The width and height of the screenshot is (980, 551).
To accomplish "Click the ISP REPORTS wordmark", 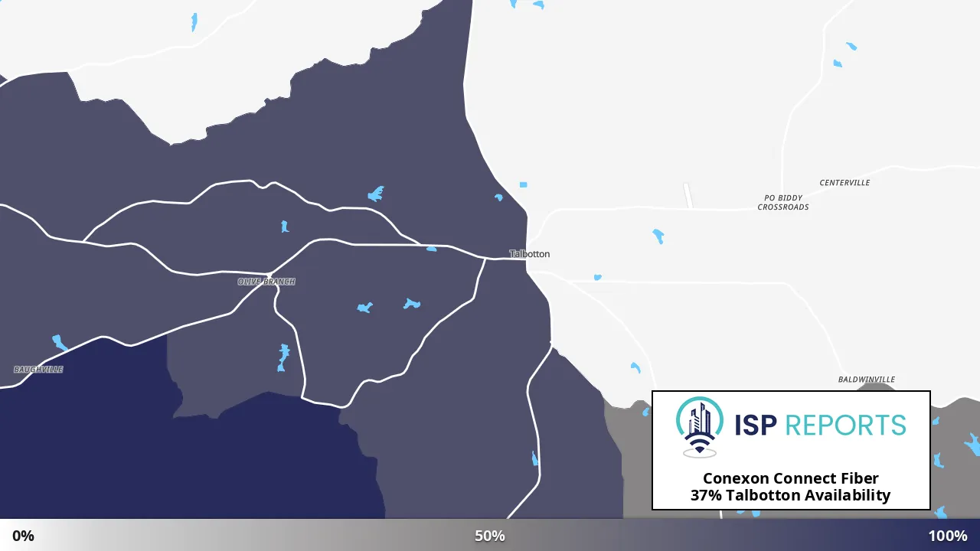I will tap(820, 425).
